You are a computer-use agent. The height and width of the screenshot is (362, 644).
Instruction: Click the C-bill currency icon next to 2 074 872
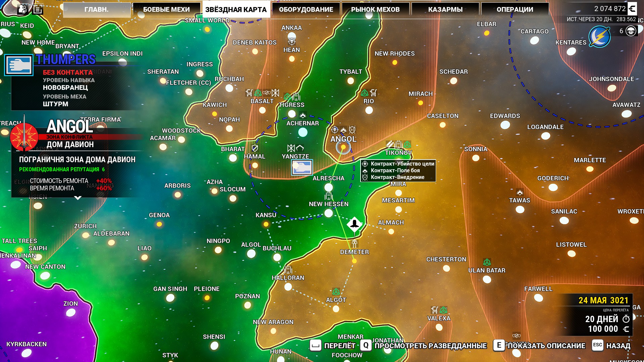coord(632,9)
